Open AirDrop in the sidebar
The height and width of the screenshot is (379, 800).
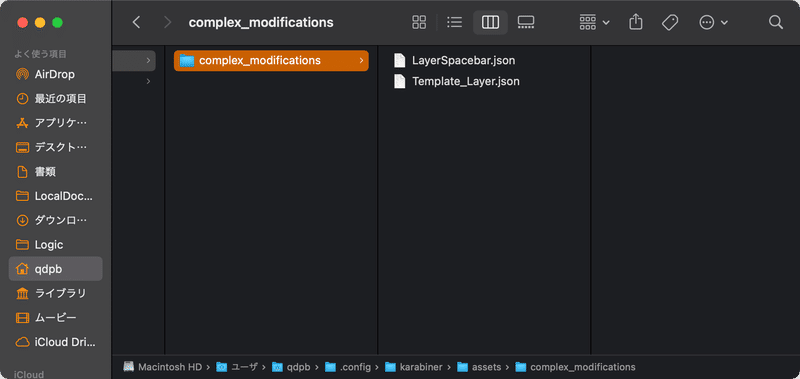56,74
